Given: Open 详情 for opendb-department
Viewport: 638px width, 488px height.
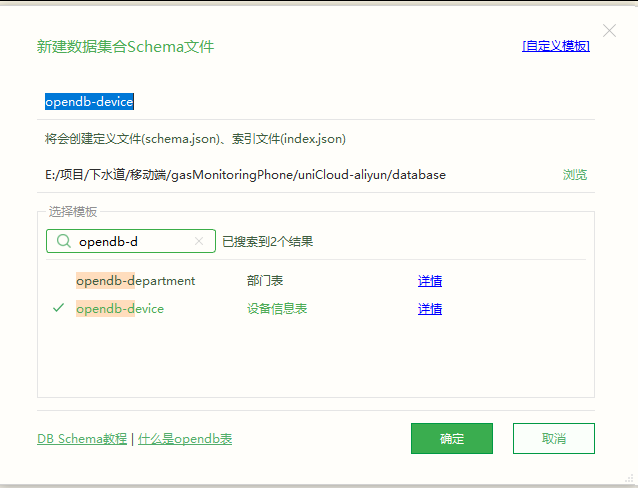Looking at the screenshot, I should [x=430, y=281].
